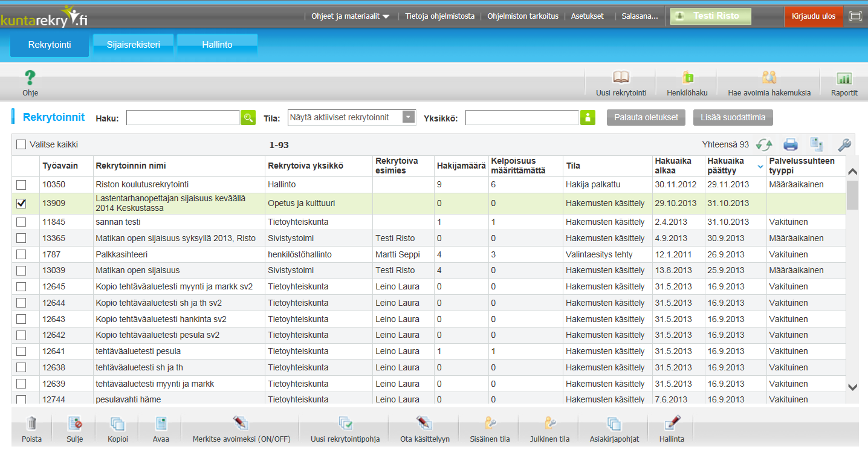The image size is (868, 458).
Task: Tick checkbox for row 12645
Action: pos(21,286)
